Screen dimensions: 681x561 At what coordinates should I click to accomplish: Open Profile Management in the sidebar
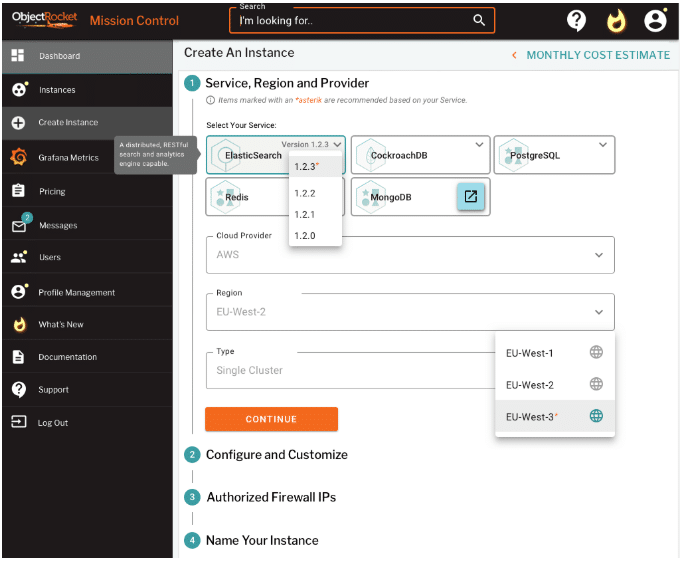click(x=87, y=292)
